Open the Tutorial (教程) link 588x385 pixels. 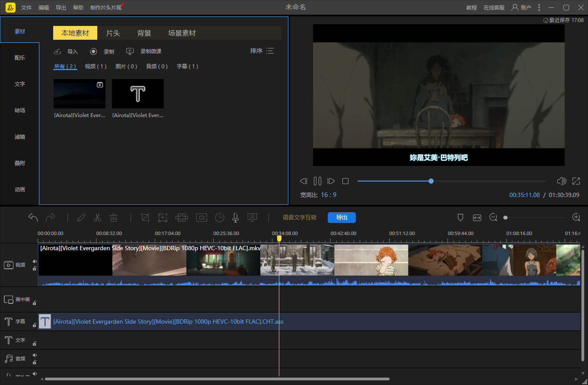point(472,8)
